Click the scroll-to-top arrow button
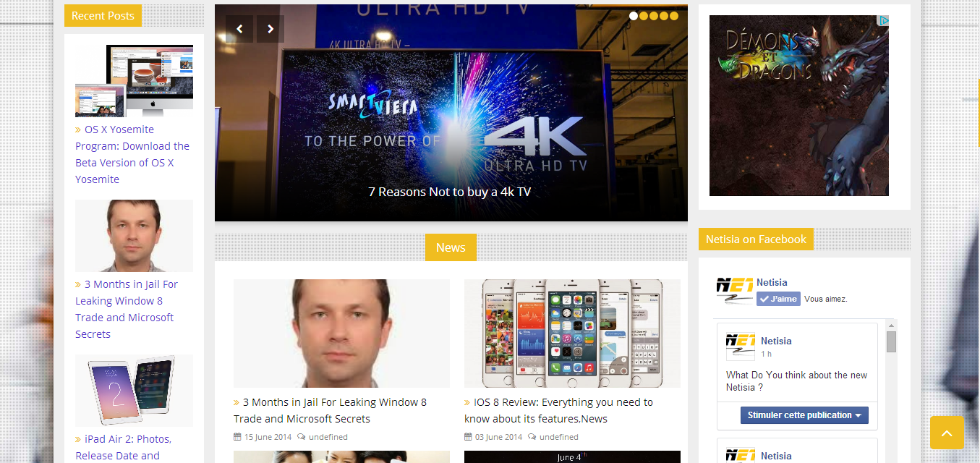 (947, 433)
